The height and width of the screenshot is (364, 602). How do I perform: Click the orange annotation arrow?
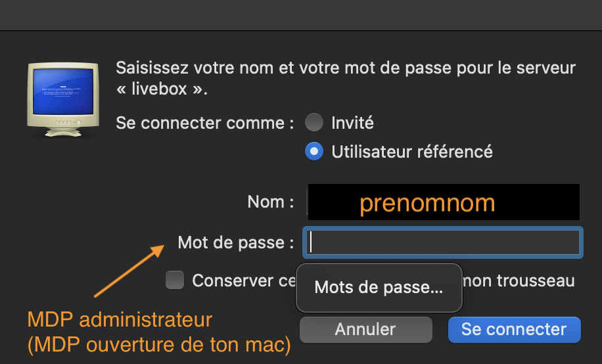coord(129,272)
